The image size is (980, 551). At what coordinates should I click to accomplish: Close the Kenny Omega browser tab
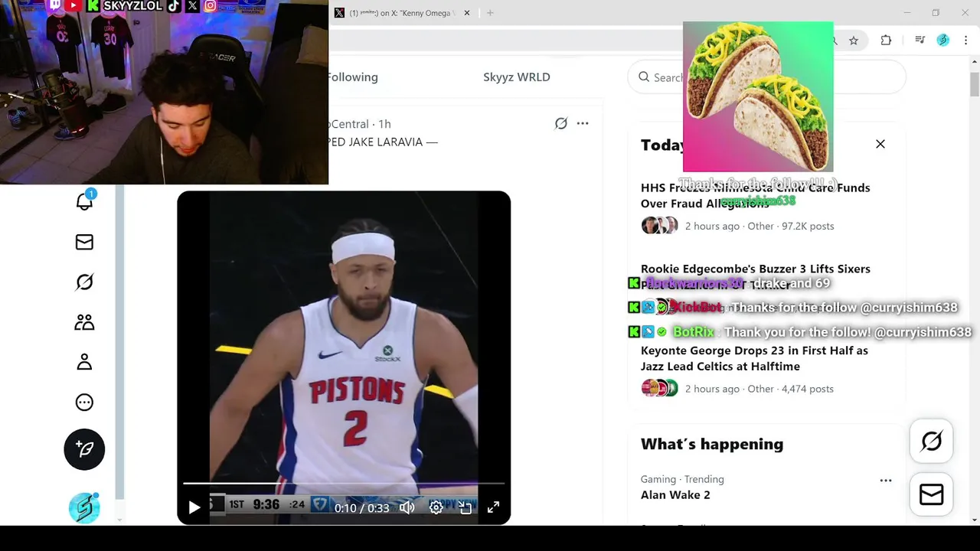click(x=467, y=13)
